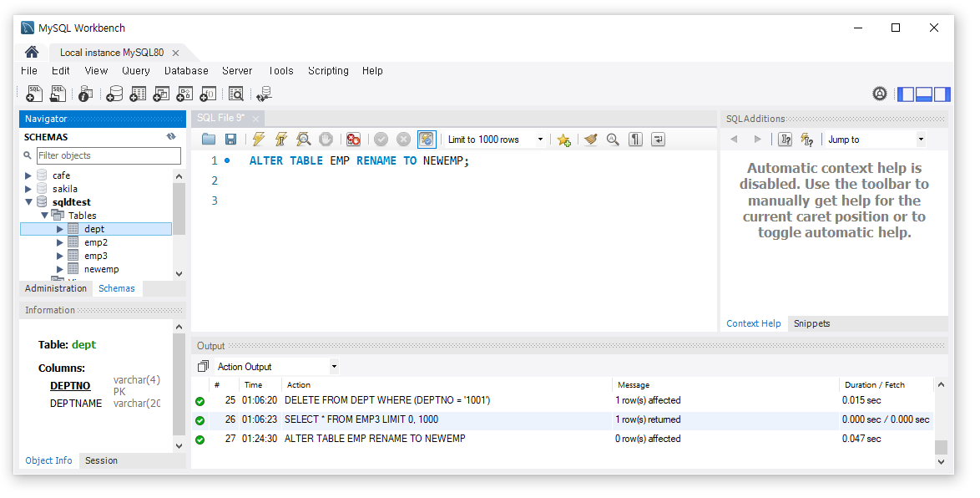This screenshot has height=498, width=980.
Task: Get context help for current caret position
Action: point(785,140)
